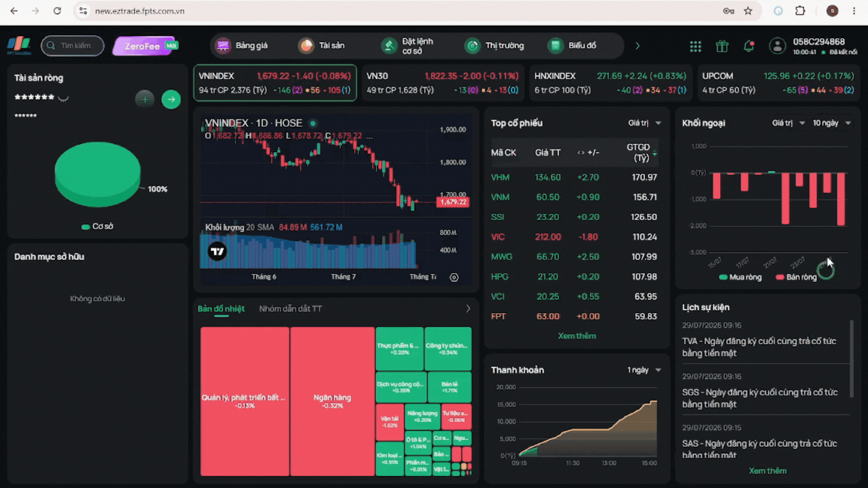Open the browser password key icon
Image resolution: width=868 pixels, height=488 pixels.
tap(728, 11)
